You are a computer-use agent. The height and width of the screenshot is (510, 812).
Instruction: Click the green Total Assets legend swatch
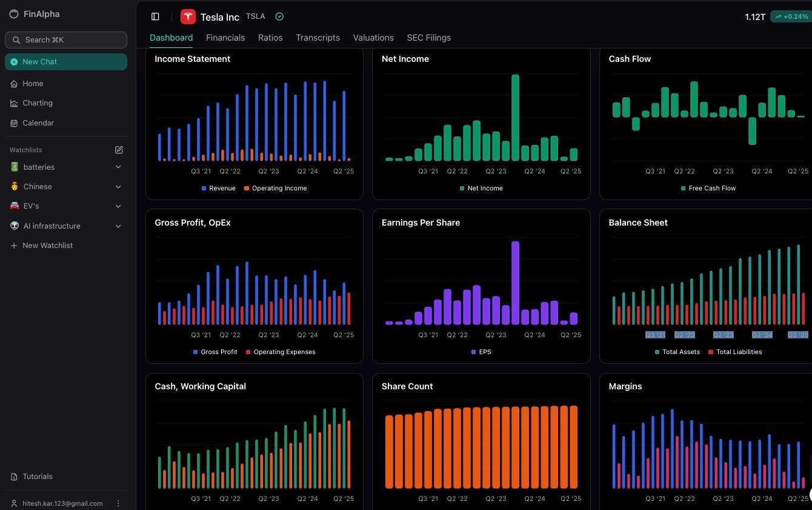[x=657, y=352]
